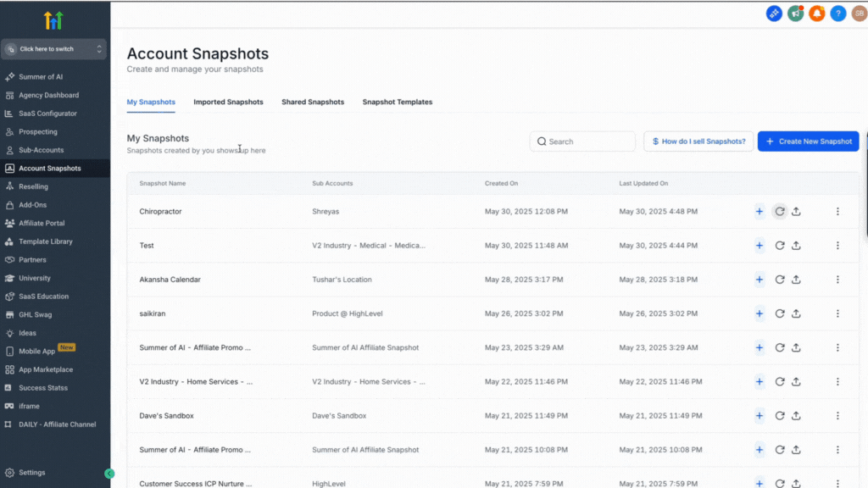Screen dimensions: 868x488
Task: Select Product @ HighLevel sub account cell
Action: click(x=347, y=313)
